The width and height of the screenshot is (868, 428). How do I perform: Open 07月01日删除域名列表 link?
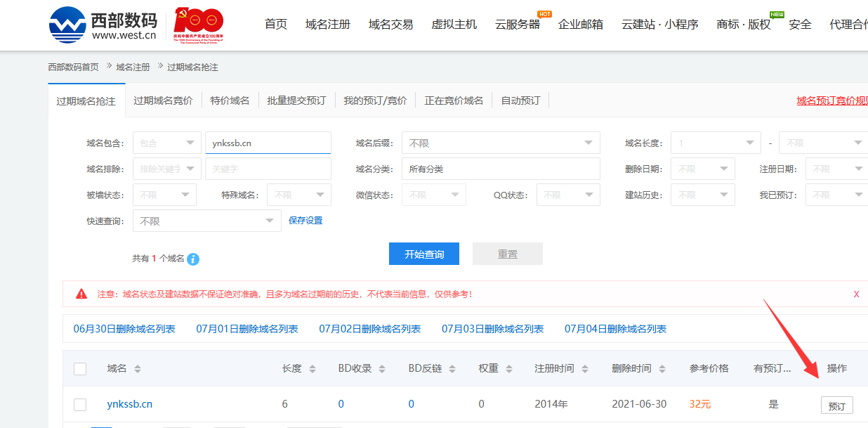coord(246,329)
